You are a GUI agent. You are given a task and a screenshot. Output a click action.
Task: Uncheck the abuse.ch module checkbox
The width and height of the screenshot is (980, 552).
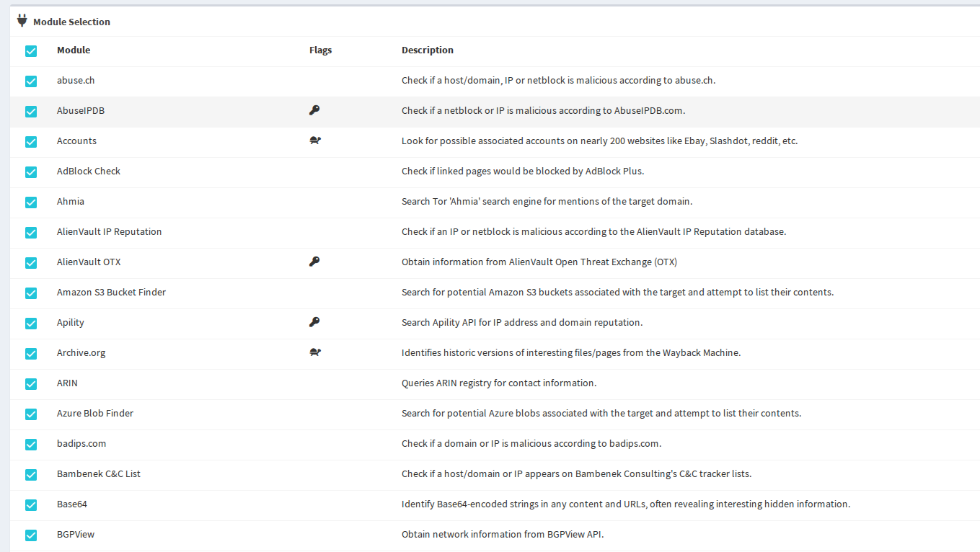point(31,81)
